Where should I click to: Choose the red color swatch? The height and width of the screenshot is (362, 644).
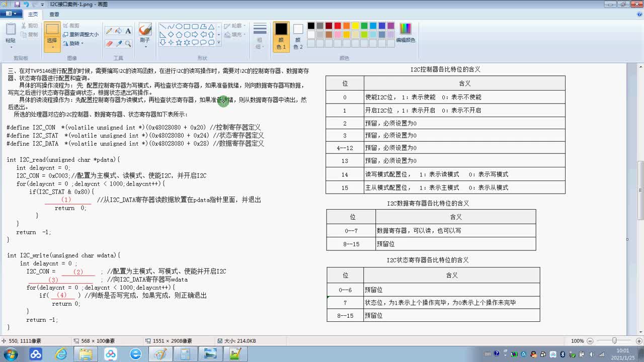pos(338,26)
